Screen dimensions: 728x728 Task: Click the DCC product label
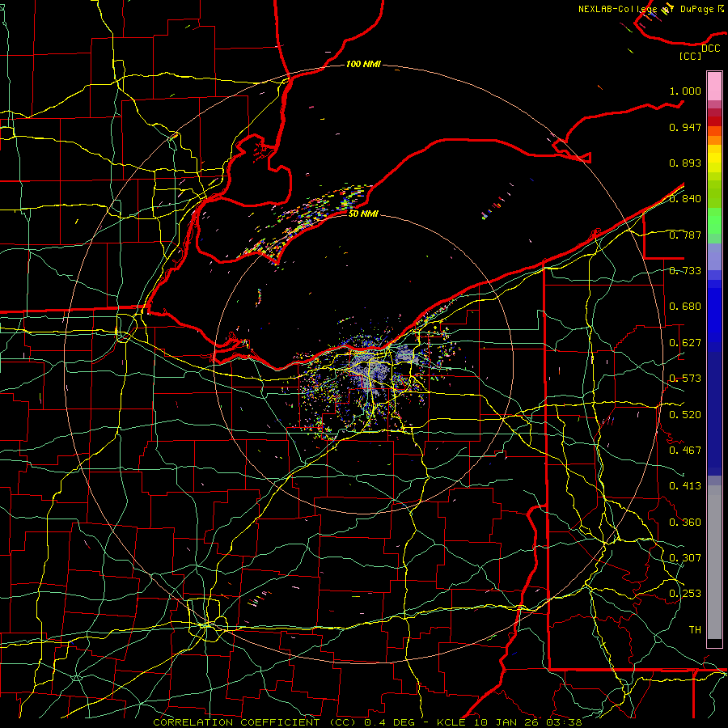pos(710,49)
